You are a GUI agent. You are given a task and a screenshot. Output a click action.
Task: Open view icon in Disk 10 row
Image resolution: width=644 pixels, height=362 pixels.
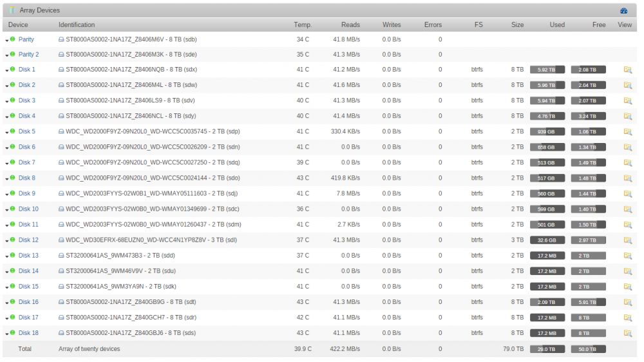(x=627, y=209)
